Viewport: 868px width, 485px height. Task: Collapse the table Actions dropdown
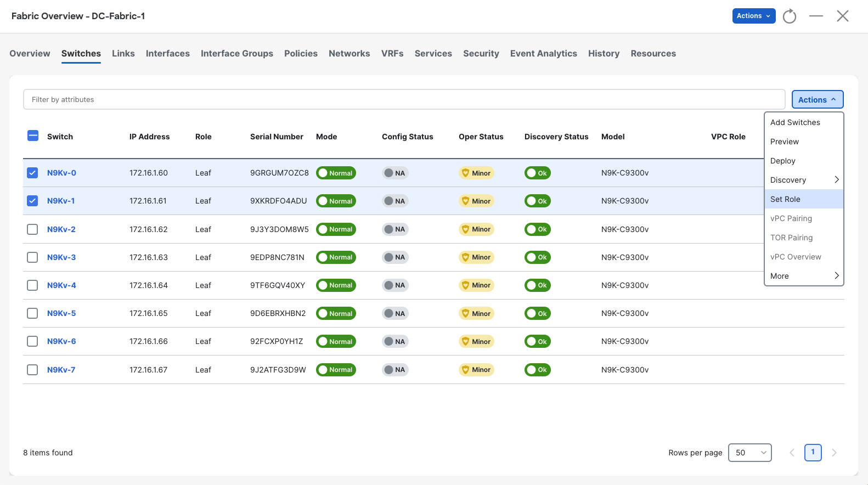point(818,99)
